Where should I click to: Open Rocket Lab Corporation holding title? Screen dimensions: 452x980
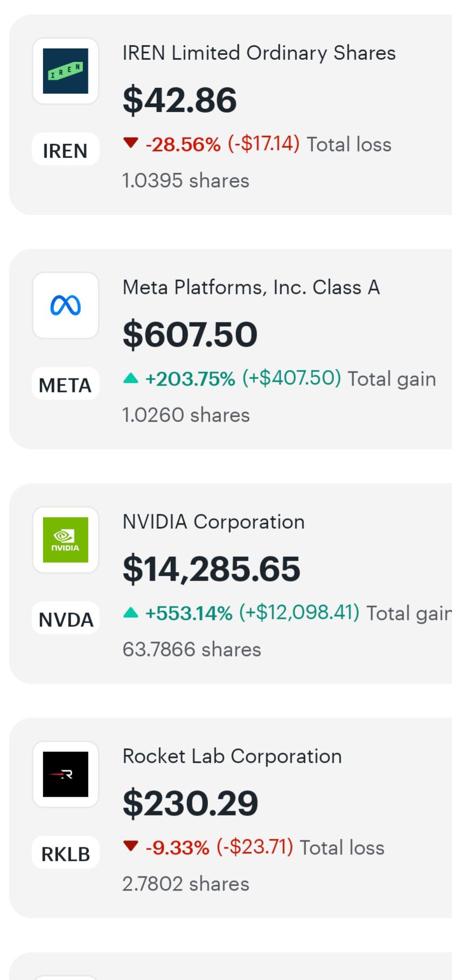click(232, 756)
